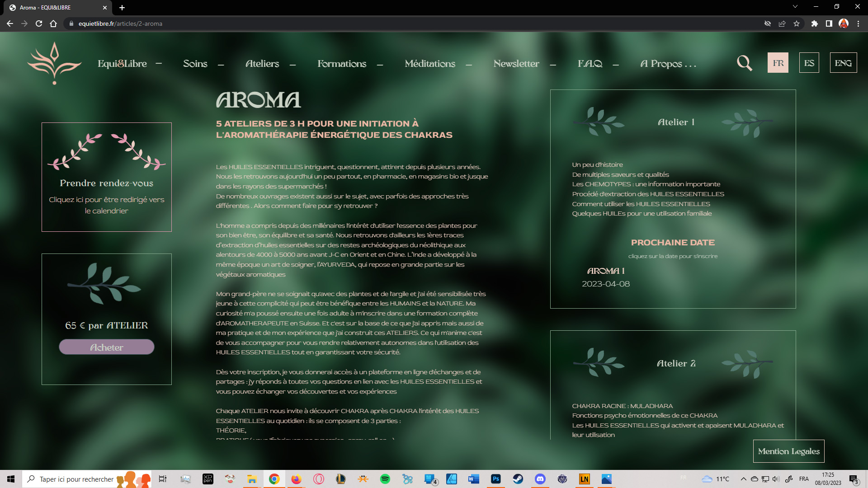Select the FR language button

point(778,63)
